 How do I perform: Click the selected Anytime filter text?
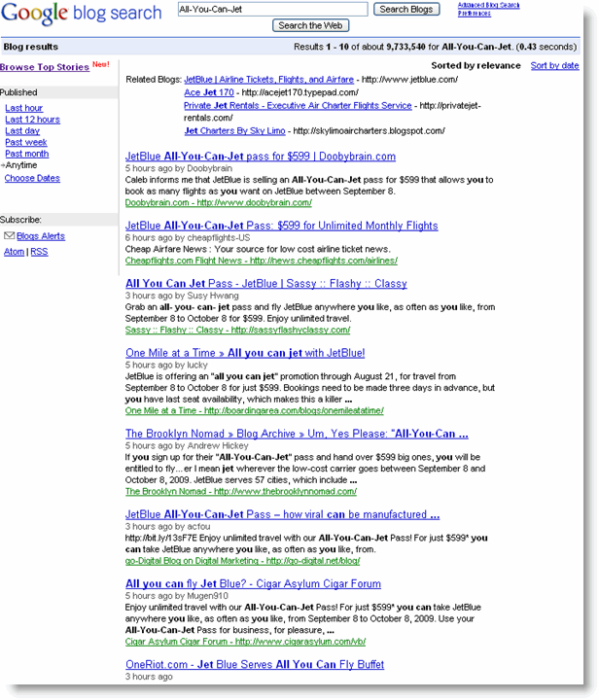coord(21,165)
